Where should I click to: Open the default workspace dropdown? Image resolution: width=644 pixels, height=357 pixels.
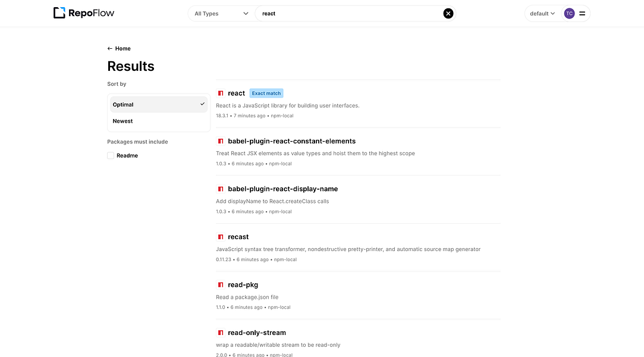(x=542, y=14)
